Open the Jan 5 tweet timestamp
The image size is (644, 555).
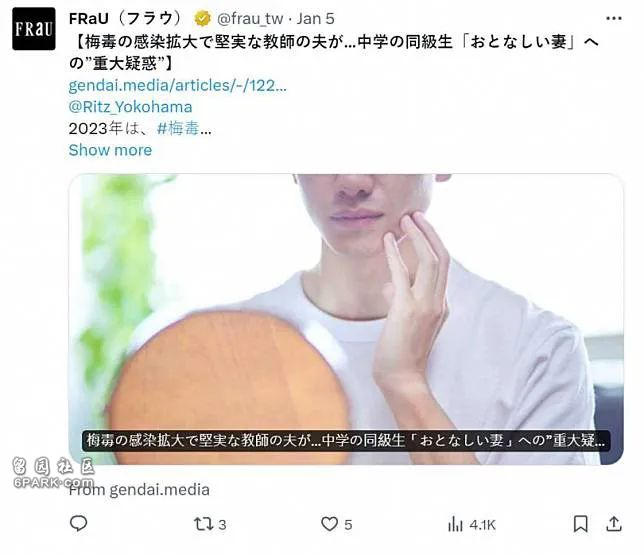click(315, 19)
